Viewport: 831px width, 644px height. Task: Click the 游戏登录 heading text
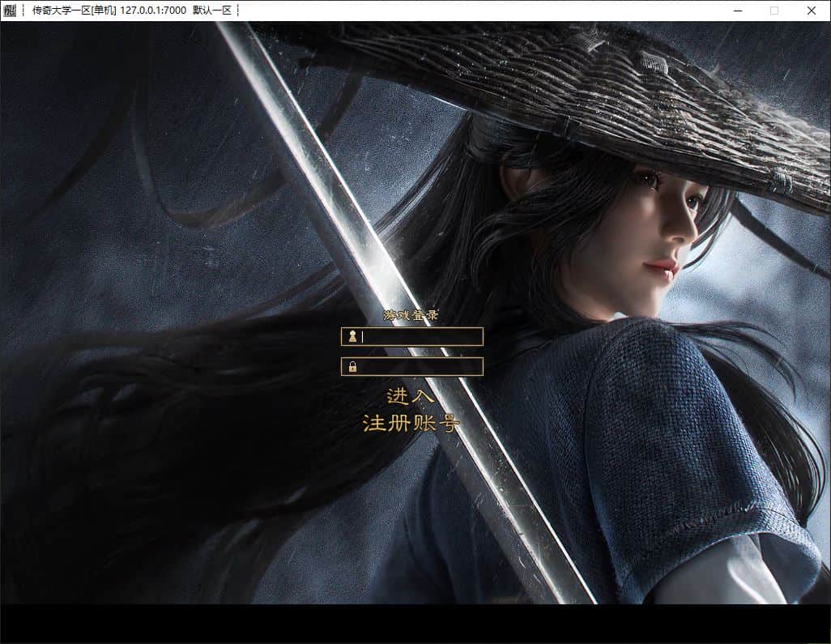pyautogui.click(x=411, y=315)
